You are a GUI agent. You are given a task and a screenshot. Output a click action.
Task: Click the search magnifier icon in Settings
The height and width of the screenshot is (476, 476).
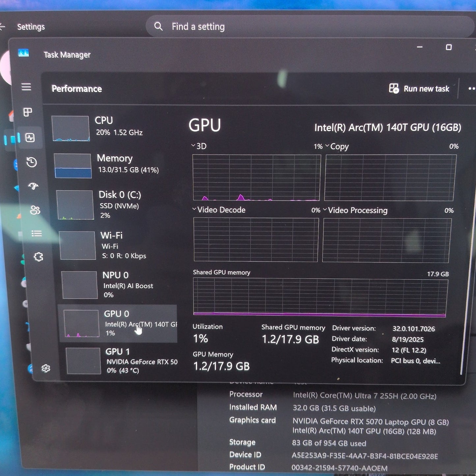[158, 26]
